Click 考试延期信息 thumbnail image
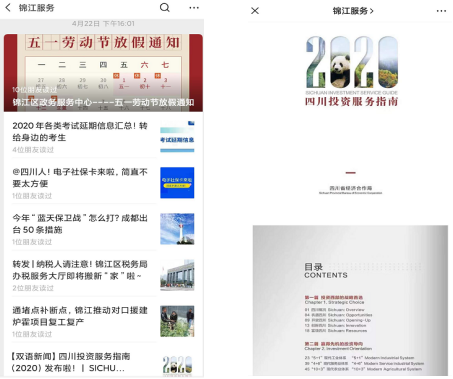 tap(177, 137)
